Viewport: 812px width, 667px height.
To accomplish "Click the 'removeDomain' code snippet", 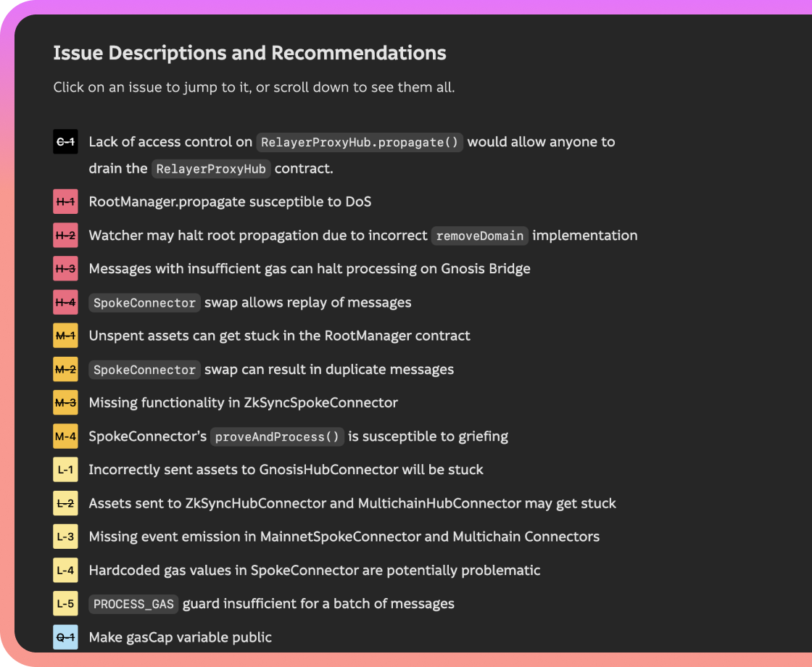I will tap(479, 236).
